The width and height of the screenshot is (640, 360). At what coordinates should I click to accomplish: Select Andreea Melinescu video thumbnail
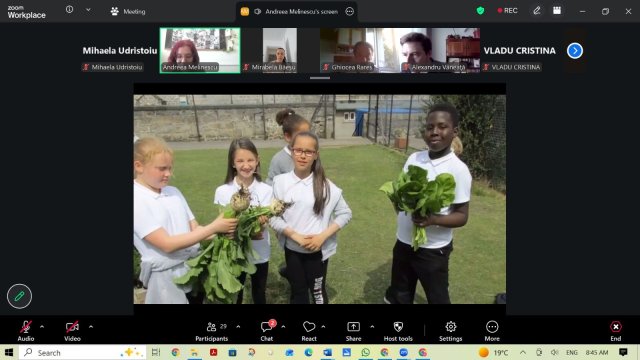pyautogui.click(x=200, y=51)
